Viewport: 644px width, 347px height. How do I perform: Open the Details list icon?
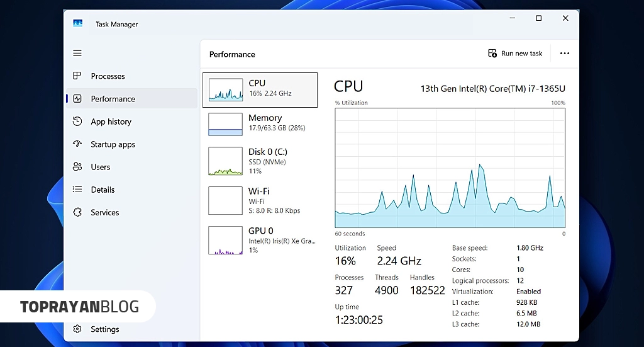coord(77,189)
